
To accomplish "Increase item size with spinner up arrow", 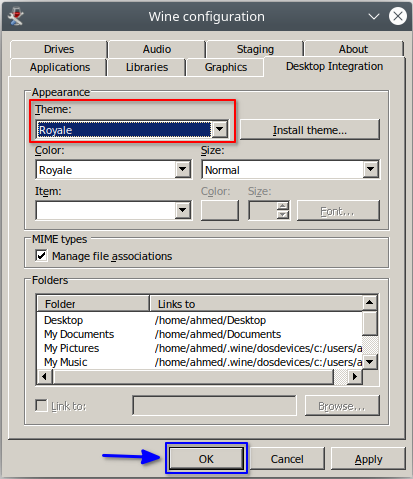I will coord(283,206).
